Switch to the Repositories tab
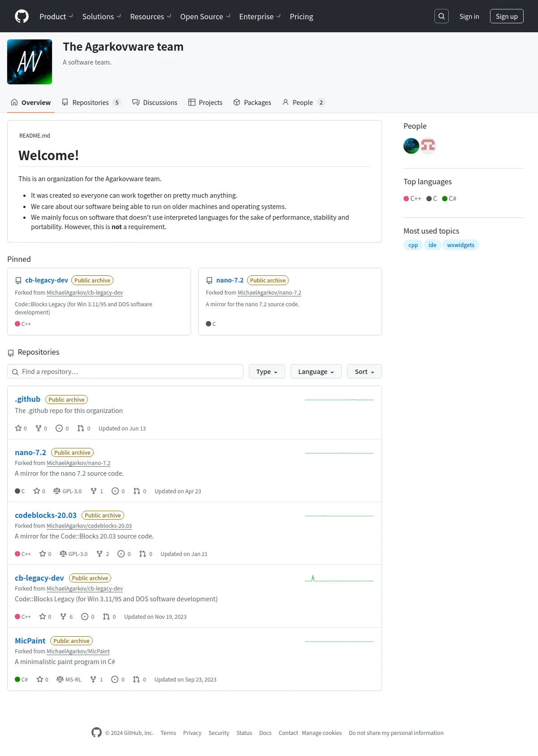538x756 pixels. (91, 102)
